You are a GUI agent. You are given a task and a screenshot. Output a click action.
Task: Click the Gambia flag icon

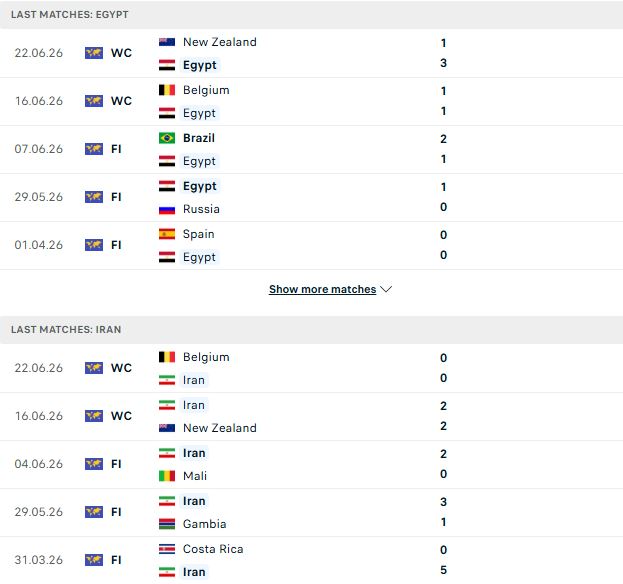pyautogui.click(x=167, y=524)
